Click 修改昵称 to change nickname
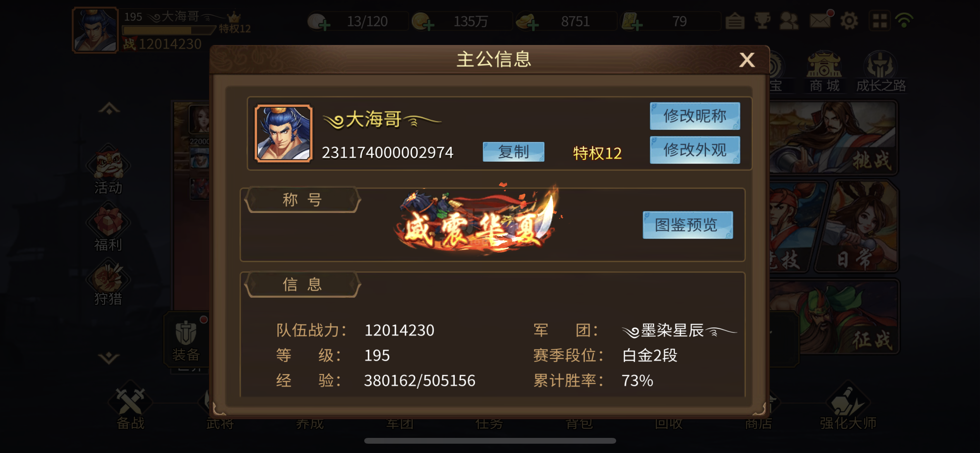Viewport: 980px width, 453px height. pyautogui.click(x=695, y=116)
